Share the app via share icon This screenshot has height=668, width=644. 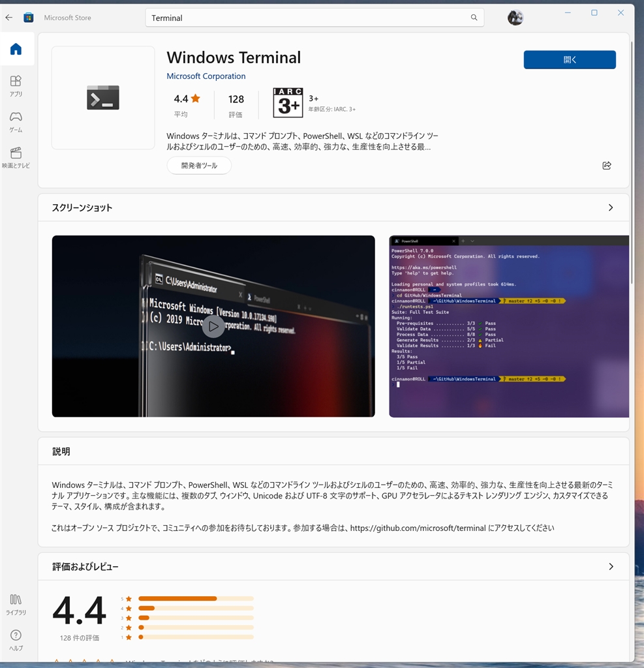pyautogui.click(x=607, y=165)
